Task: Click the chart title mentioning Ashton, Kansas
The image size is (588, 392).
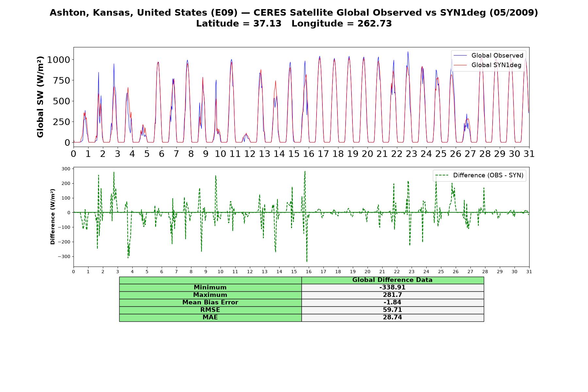Action: [x=294, y=13]
